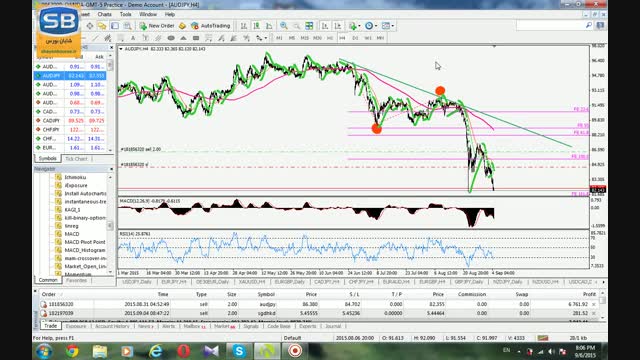Select the text label A tool

(x=133, y=38)
